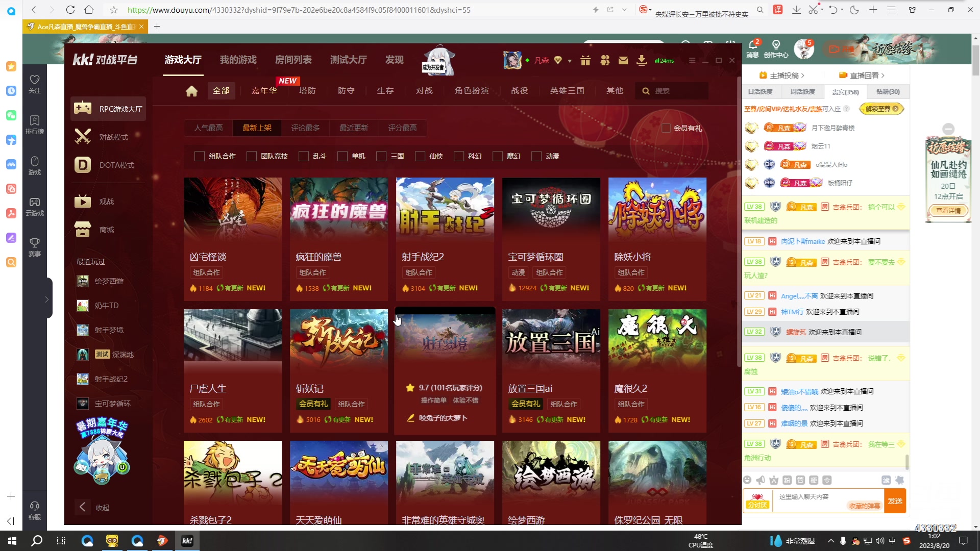Viewport: 980px width, 551px height.
Task: Open the friends icon in KK header
Action: tap(605, 61)
